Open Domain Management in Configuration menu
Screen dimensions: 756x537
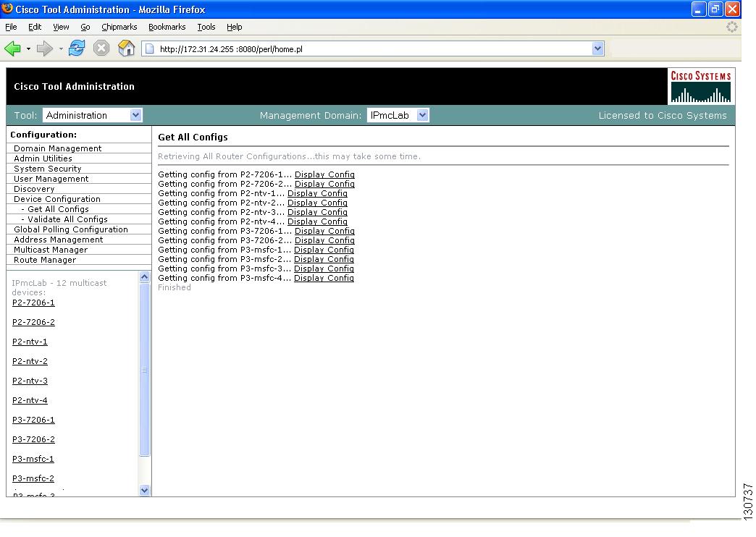tap(57, 148)
